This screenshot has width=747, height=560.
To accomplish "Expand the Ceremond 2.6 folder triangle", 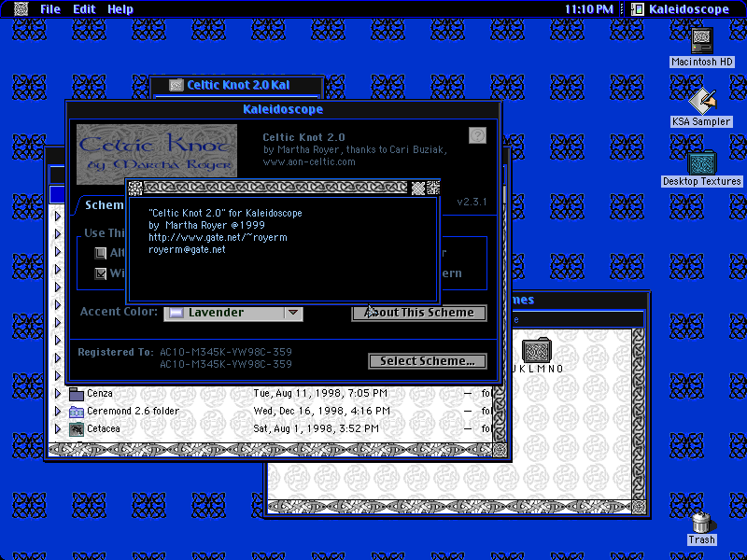I will [58, 412].
